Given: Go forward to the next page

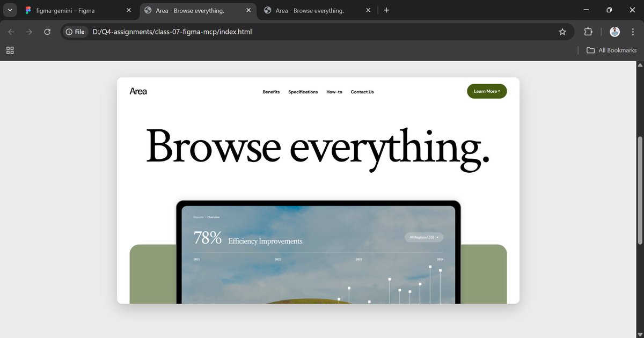Looking at the screenshot, I should pos(29,32).
